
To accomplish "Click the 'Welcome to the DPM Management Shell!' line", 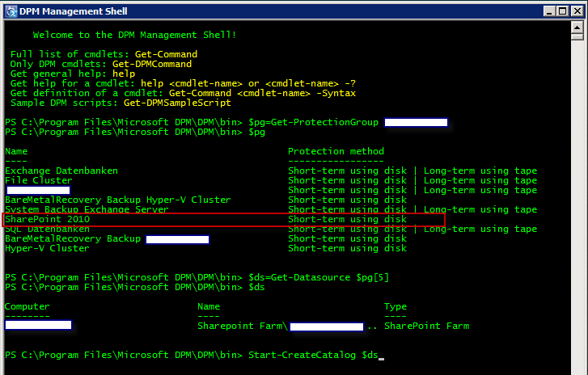I will pyautogui.click(x=134, y=35).
